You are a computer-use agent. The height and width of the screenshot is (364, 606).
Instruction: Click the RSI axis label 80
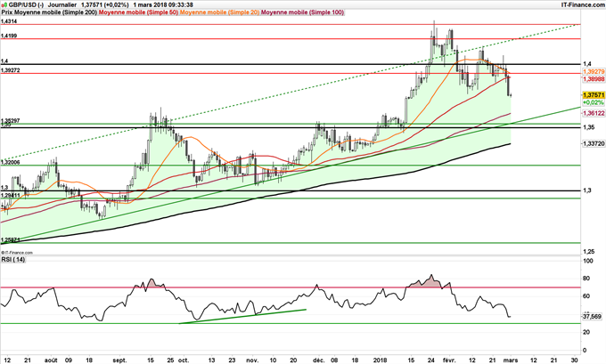[x=586, y=279]
